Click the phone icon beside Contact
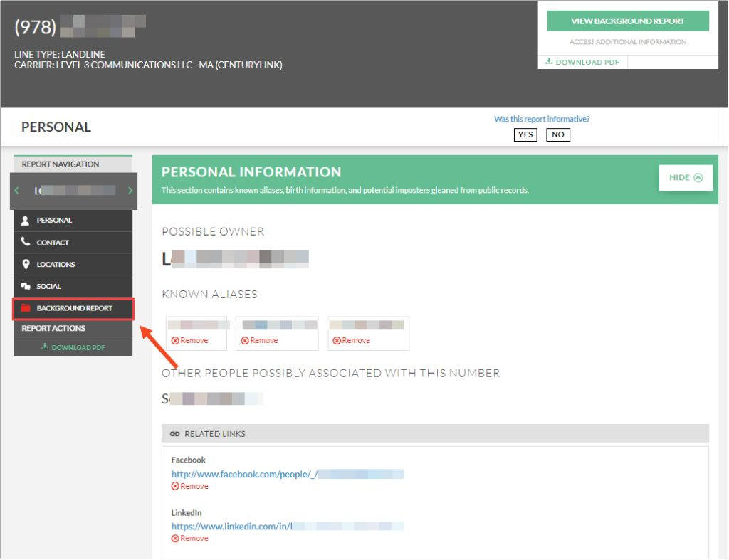The image size is (729, 560). point(26,242)
